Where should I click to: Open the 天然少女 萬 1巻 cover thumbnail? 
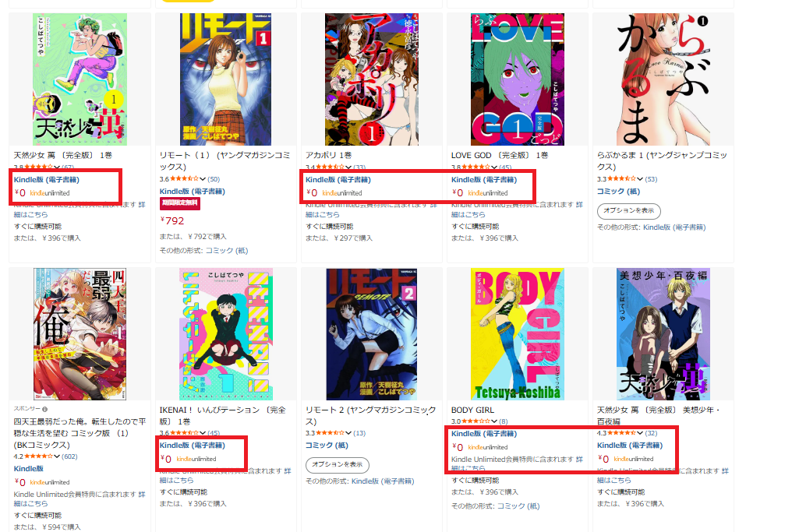point(80,79)
